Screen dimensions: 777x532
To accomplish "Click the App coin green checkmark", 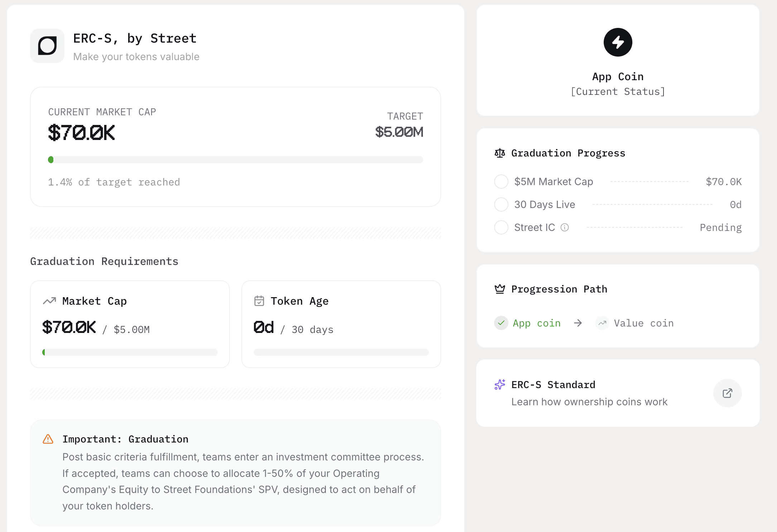I will coord(501,323).
